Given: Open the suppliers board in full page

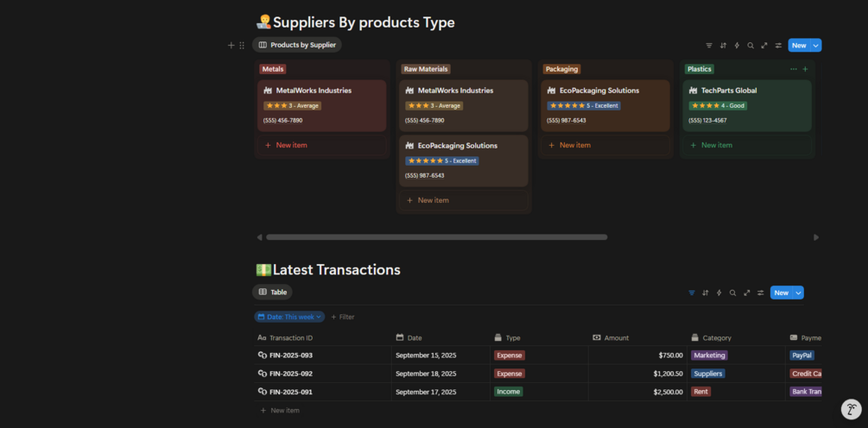Looking at the screenshot, I should 764,46.
